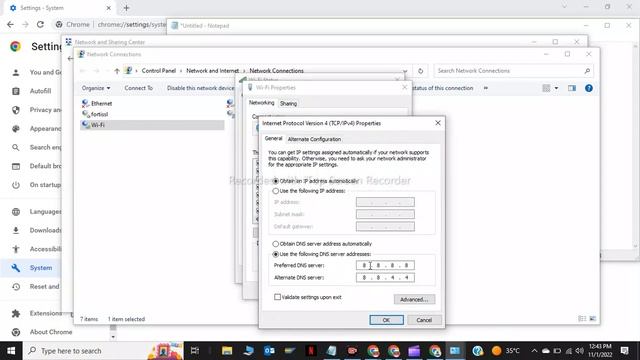Click the Downloads icon in Chrome sidebar
The image size is (640, 360).
coord(16,231)
